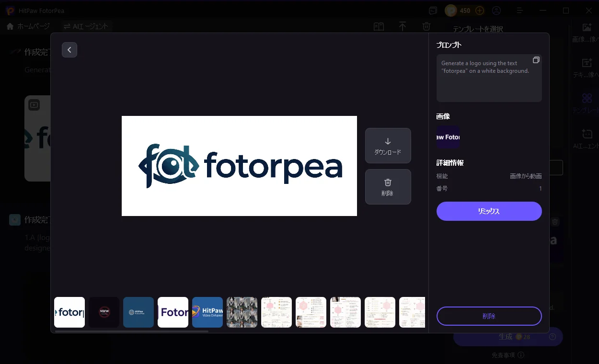
Task: Select the blue HitPaw FotorPea thumbnail
Action: click(x=138, y=312)
